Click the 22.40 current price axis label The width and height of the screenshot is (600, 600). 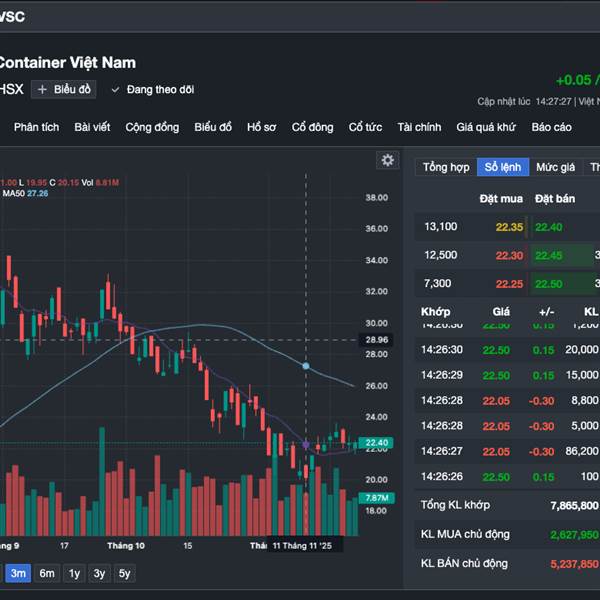[x=377, y=443]
